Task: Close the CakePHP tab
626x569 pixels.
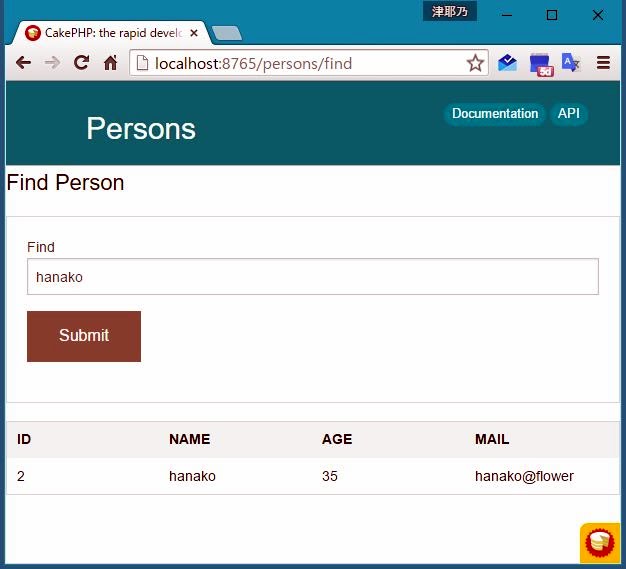Action: click(194, 33)
